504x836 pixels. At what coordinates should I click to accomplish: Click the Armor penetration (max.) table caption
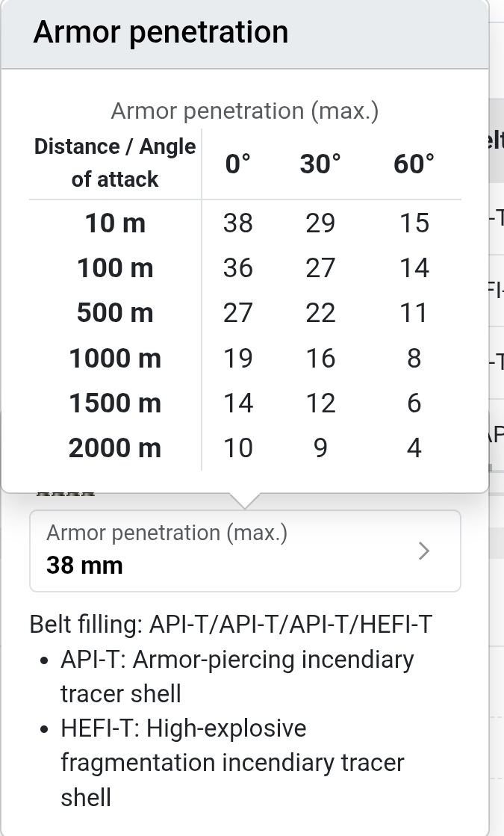(245, 111)
